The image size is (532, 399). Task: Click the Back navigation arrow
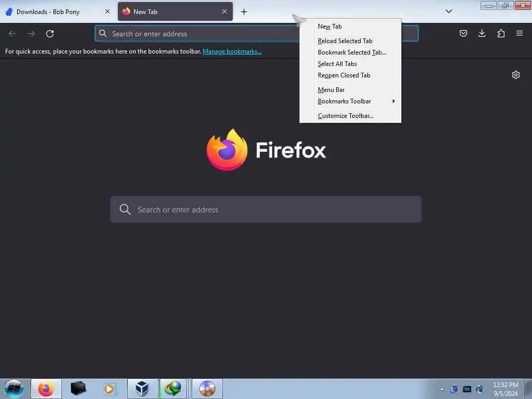[x=12, y=34]
